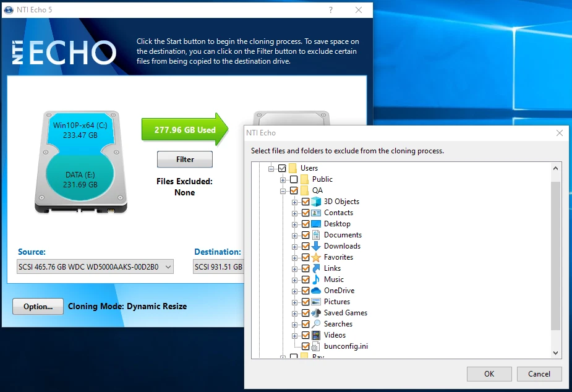
Task: Click the Searches magnifier icon
Action: click(x=315, y=324)
